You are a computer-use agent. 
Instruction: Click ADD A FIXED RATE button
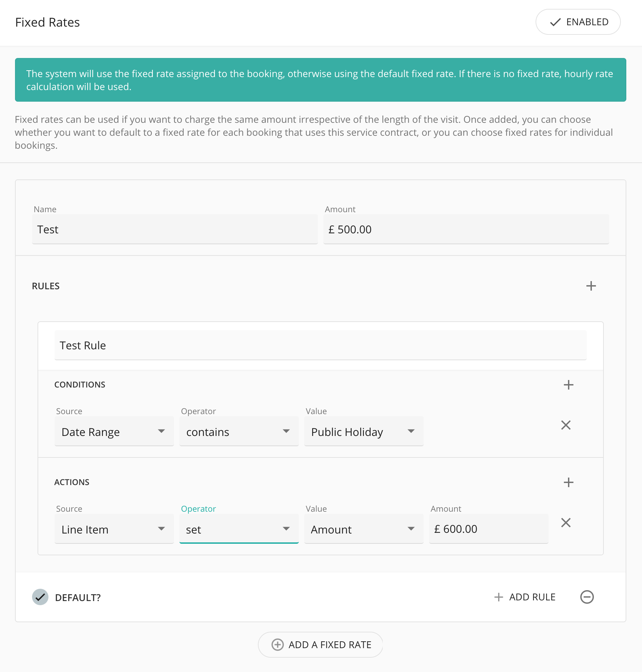pyautogui.click(x=320, y=645)
